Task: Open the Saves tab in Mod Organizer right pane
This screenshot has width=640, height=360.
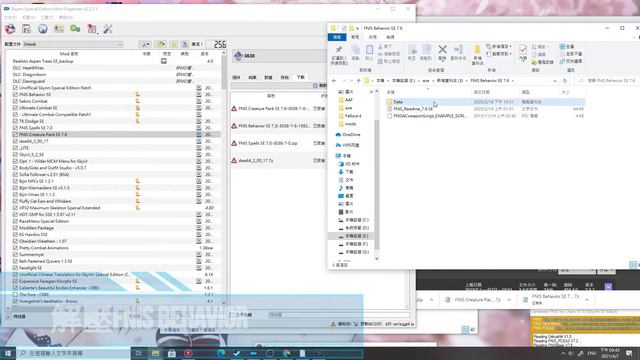Action: point(284,77)
